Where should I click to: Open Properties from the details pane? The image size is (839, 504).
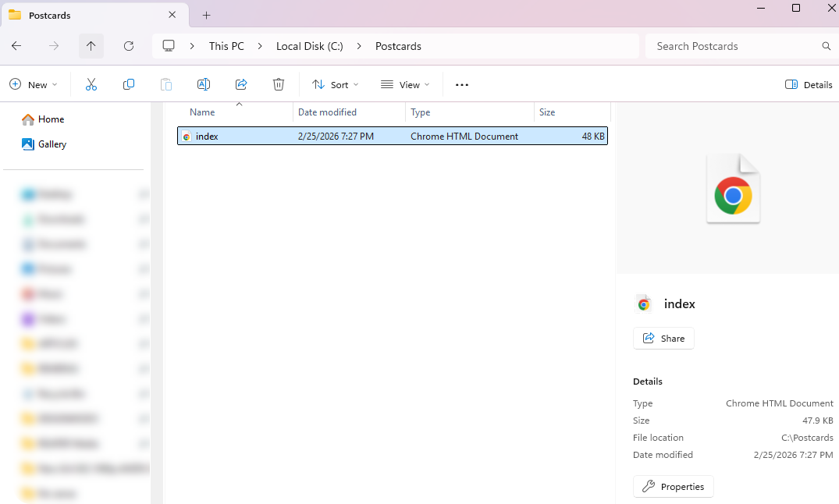673,486
